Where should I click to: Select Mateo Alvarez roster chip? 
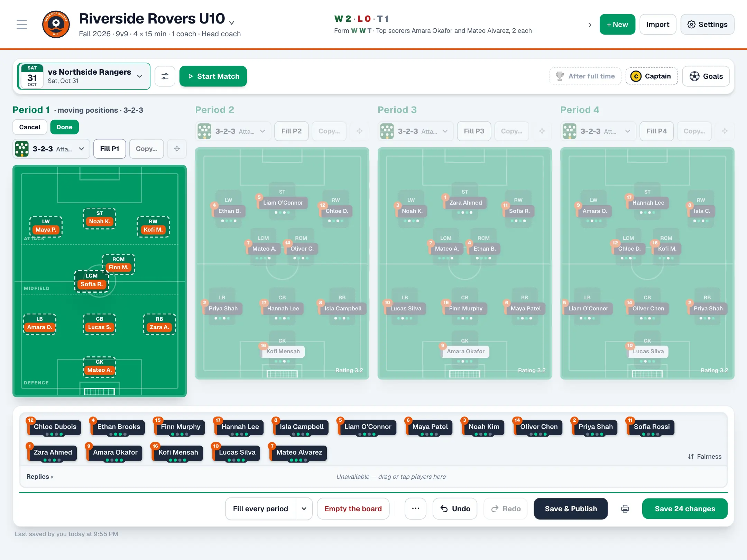[299, 452]
